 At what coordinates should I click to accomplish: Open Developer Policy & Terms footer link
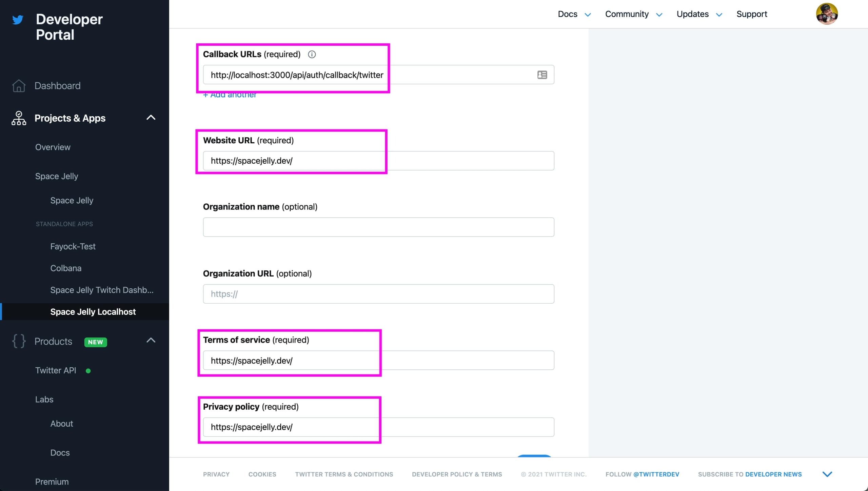point(457,474)
